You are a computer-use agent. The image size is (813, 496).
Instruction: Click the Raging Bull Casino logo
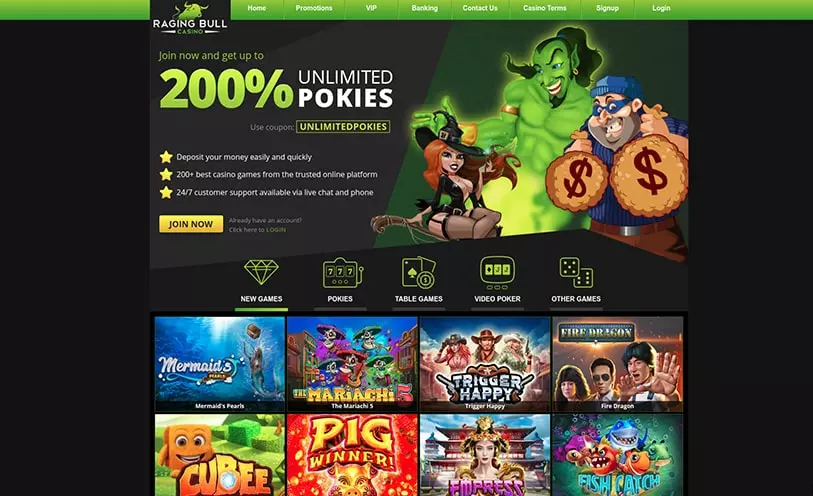[190, 19]
